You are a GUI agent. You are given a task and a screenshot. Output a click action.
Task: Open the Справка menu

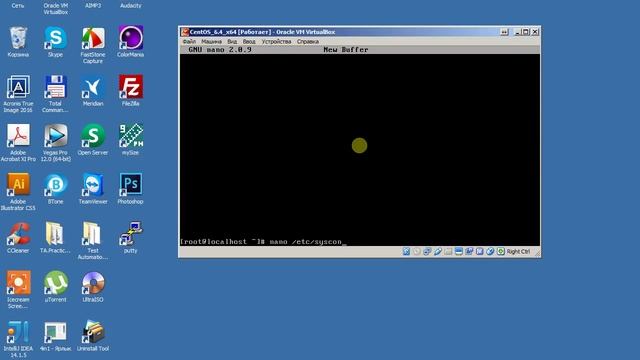point(308,42)
